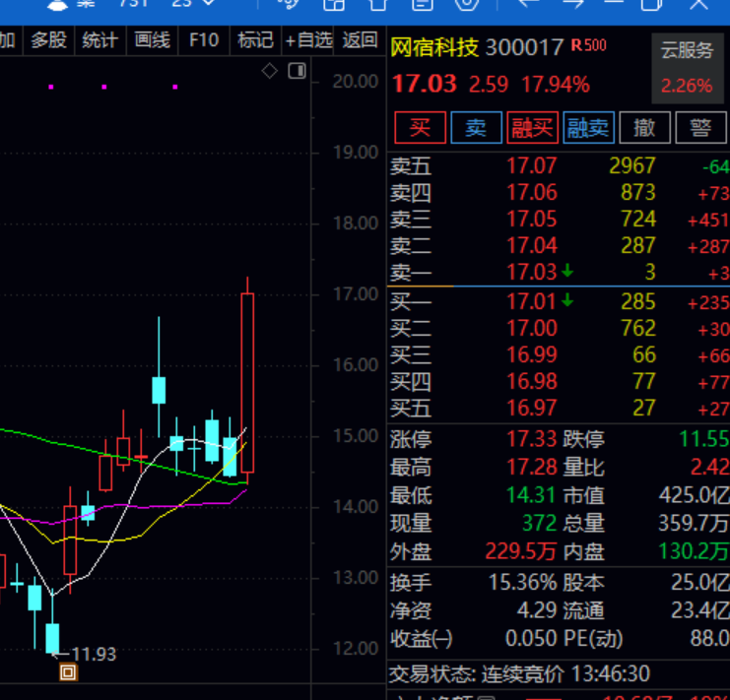Click the 返回 back button
This screenshot has height=700, width=730.
360,40
